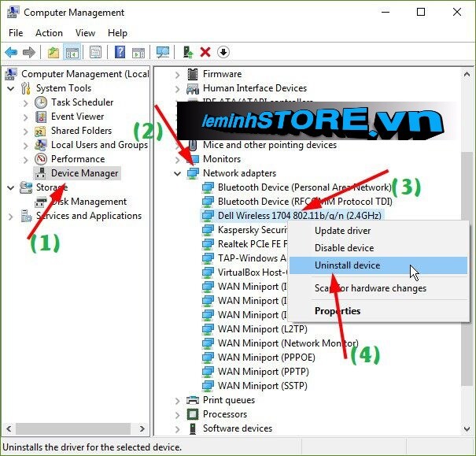Expand the Task Scheduler node
Image resolution: width=476 pixels, height=456 pixels.
(x=26, y=103)
